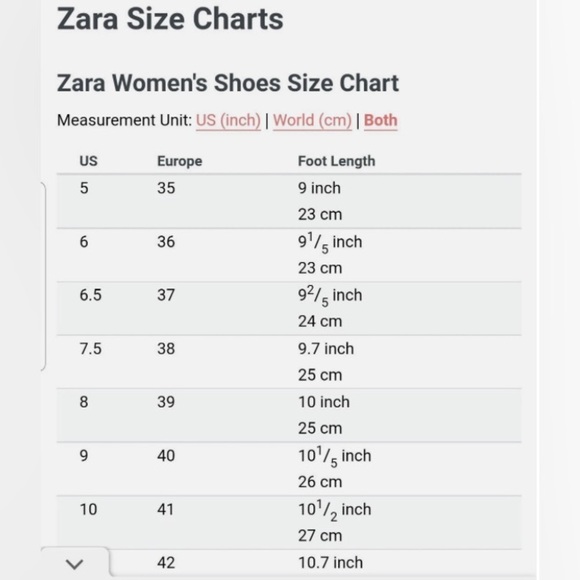Image resolution: width=580 pixels, height=580 pixels.
Task: Select the row with Europe size 36
Action: click(289, 255)
